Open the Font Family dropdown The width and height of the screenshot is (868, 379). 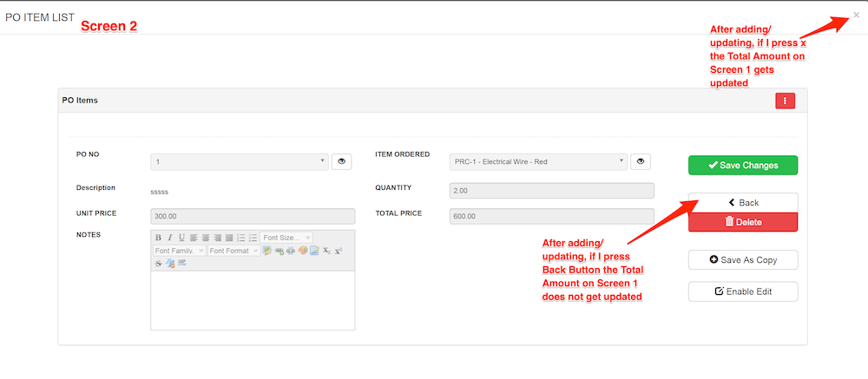[x=180, y=251]
